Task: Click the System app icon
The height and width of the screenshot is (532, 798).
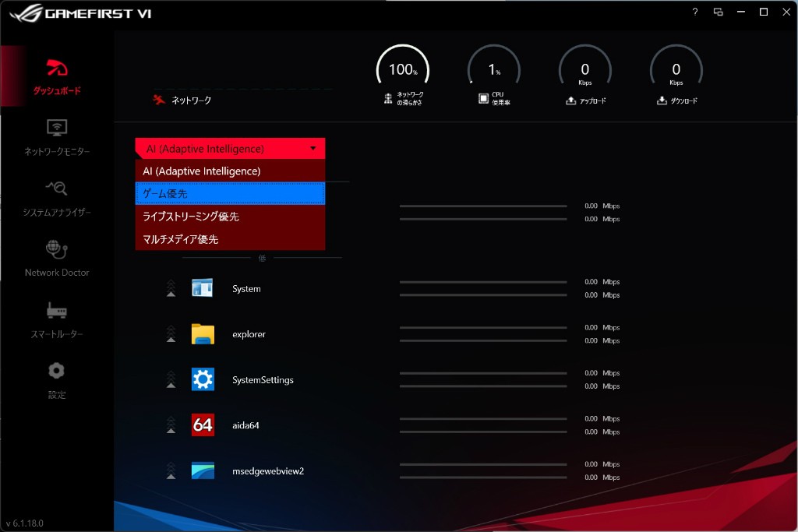Action: point(203,288)
